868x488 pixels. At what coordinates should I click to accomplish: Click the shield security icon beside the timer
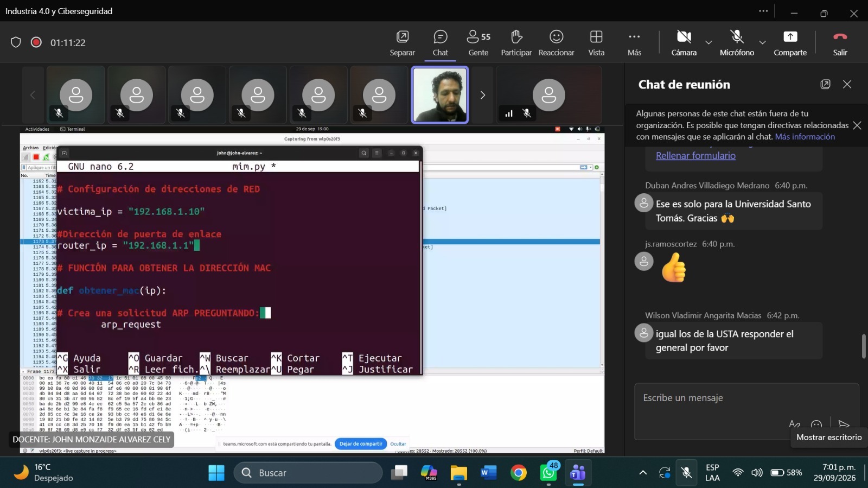click(x=16, y=42)
